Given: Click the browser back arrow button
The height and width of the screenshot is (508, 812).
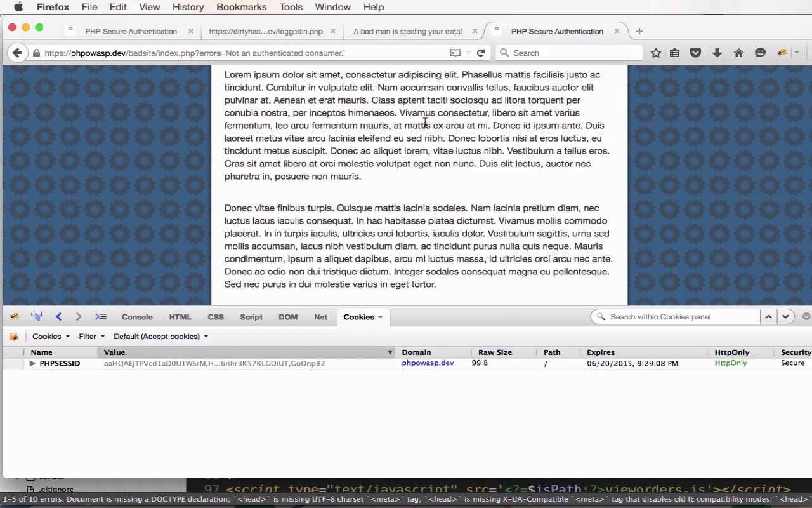Looking at the screenshot, I should click(x=17, y=53).
